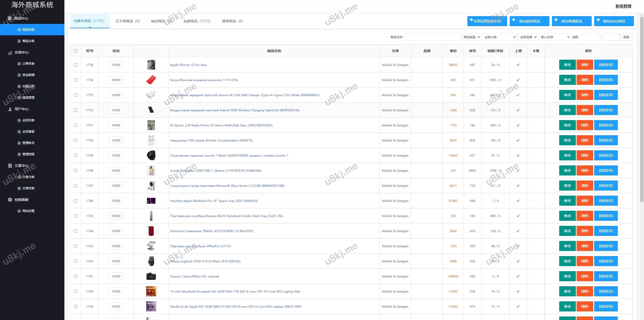The width and height of the screenshot is (644, 320).
Task: Open the 默认排序 sorting dropdown
Action: pos(555,37)
